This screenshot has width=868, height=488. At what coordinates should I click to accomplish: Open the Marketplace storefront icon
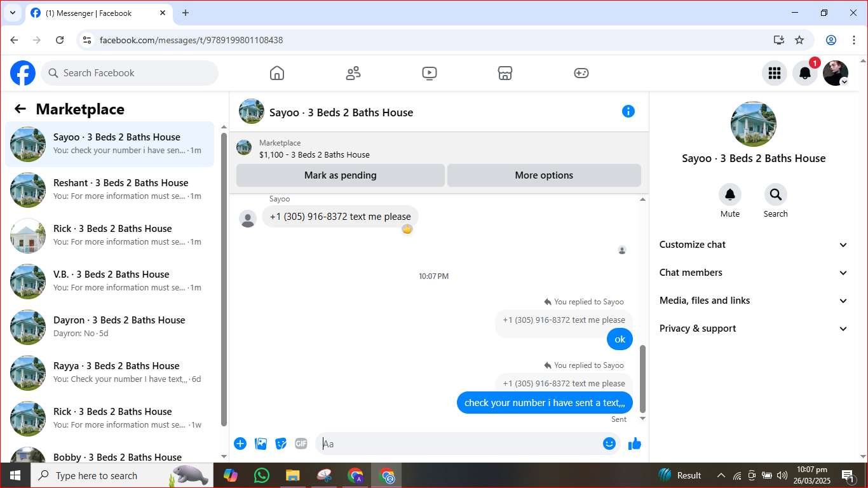505,73
